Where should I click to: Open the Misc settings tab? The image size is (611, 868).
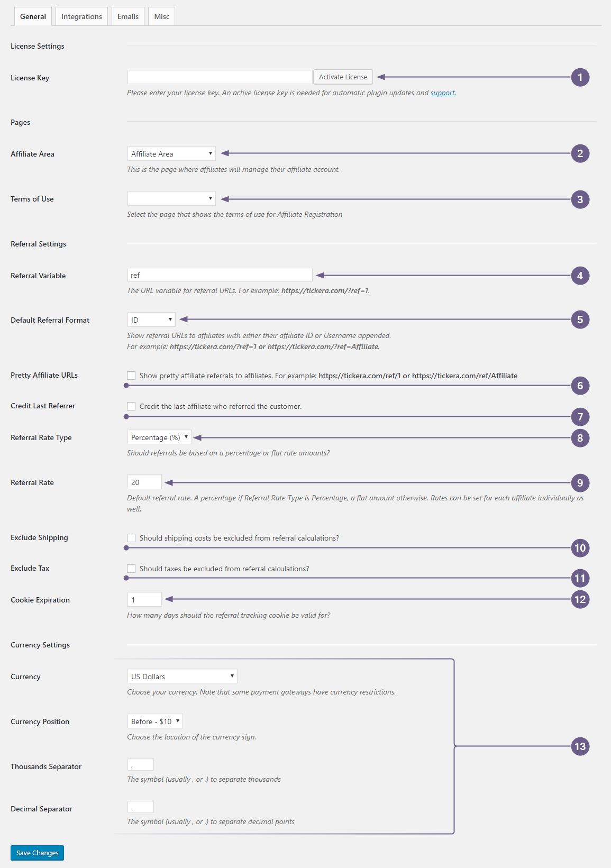tap(161, 16)
